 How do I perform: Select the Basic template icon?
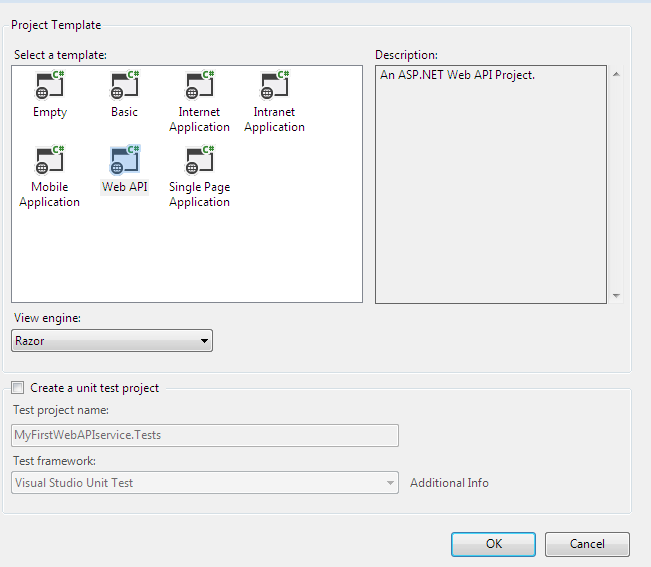tap(125, 85)
